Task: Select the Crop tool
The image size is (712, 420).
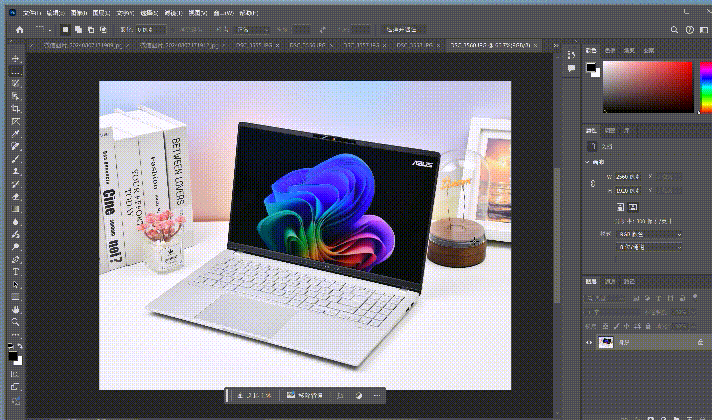Action: coord(15,109)
